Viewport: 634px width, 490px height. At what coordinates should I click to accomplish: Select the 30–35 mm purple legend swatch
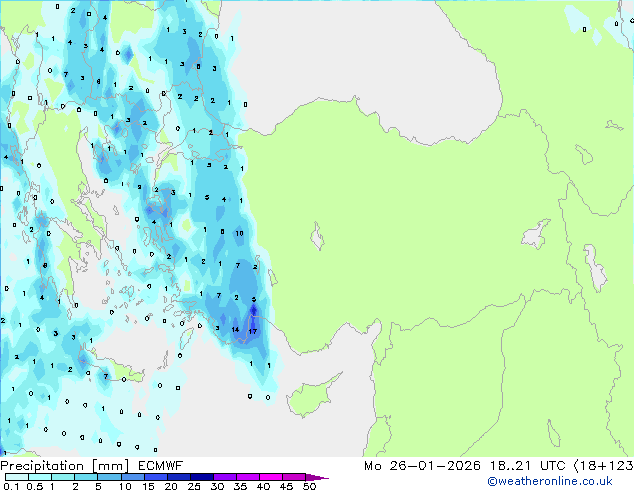pyautogui.click(x=225, y=477)
